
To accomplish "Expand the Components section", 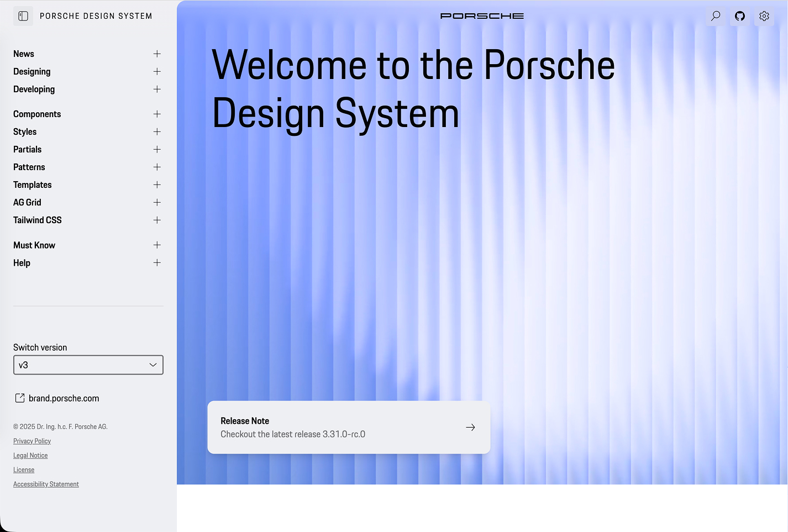I will (x=157, y=114).
